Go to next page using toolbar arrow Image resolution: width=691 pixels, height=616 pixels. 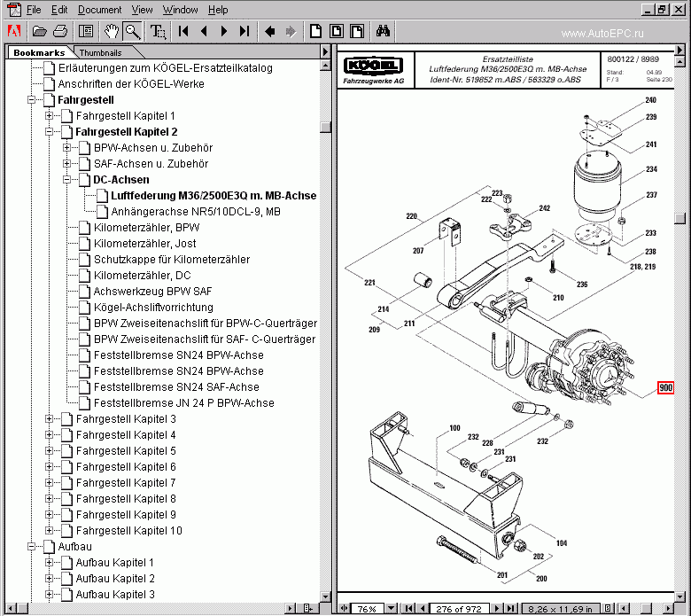[224, 31]
